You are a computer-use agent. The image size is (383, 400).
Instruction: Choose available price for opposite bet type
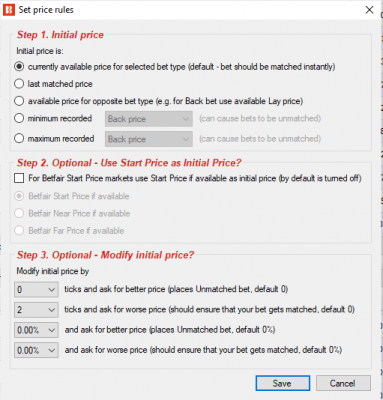pos(19,101)
